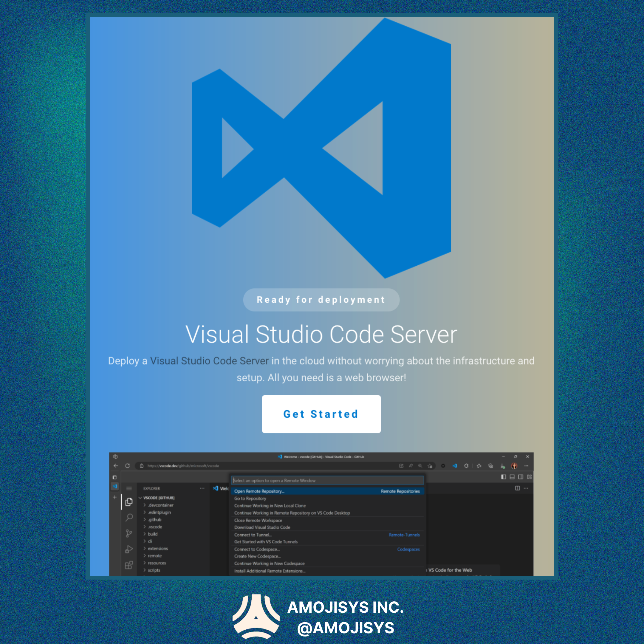
Task: Collapse the VSCODE [GITHUB] root folder
Action: click(159, 498)
